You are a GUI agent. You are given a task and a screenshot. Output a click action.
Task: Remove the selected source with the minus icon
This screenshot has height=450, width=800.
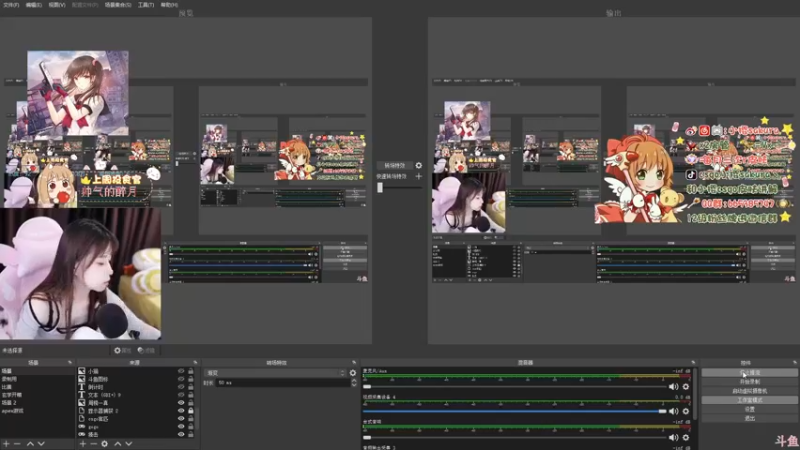click(x=93, y=444)
